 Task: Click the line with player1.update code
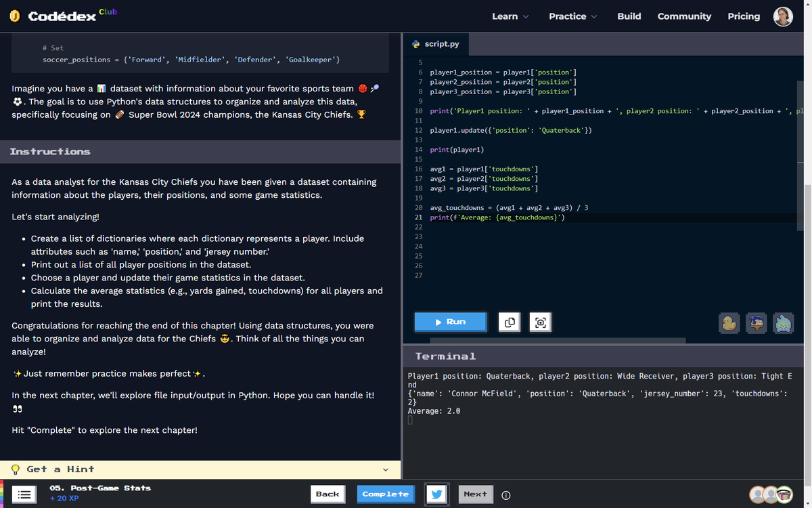[511, 130]
